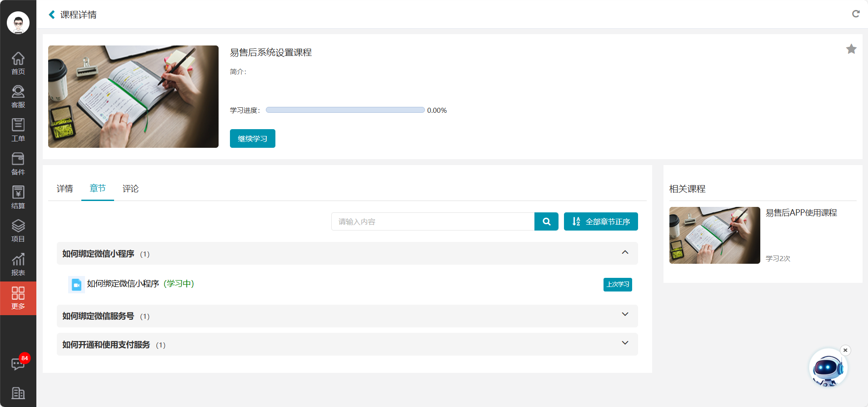Favorite the course with the star icon

point(851,49)
